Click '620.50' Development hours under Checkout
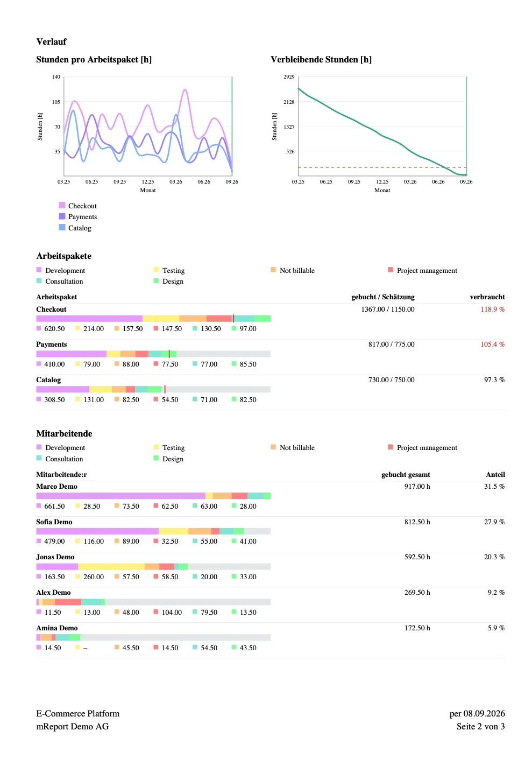 pos(54,328)
